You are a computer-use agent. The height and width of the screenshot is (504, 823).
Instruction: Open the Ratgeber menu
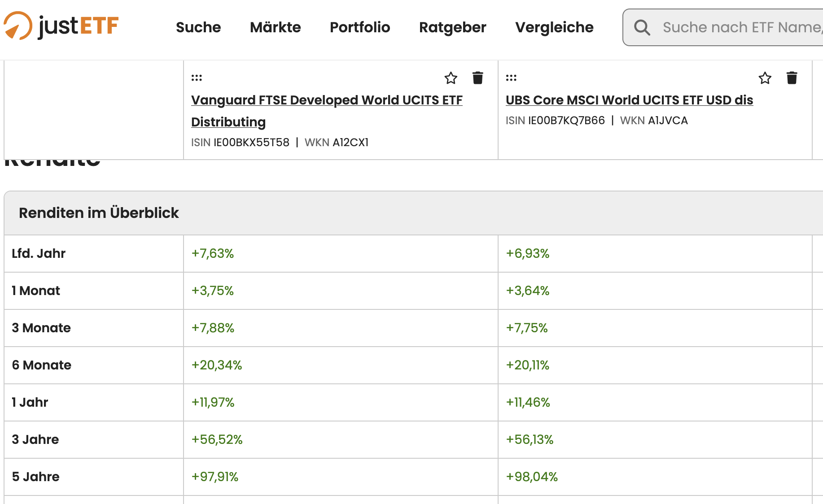pos(452,27)
